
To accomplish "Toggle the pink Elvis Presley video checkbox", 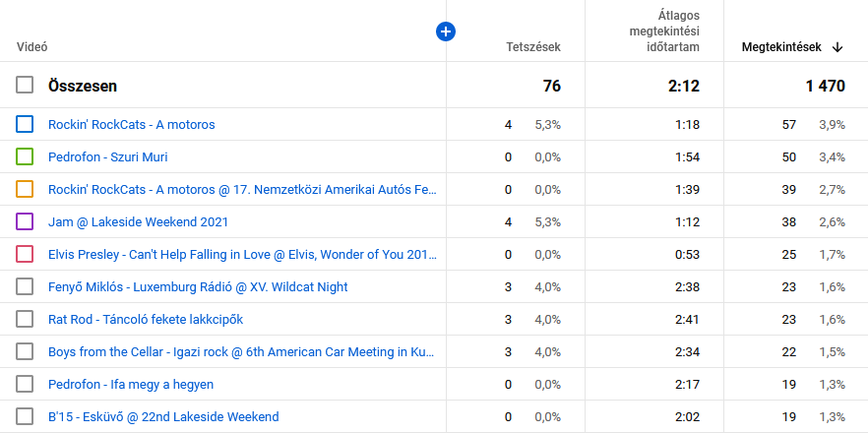I will click(x=25, y=254).
